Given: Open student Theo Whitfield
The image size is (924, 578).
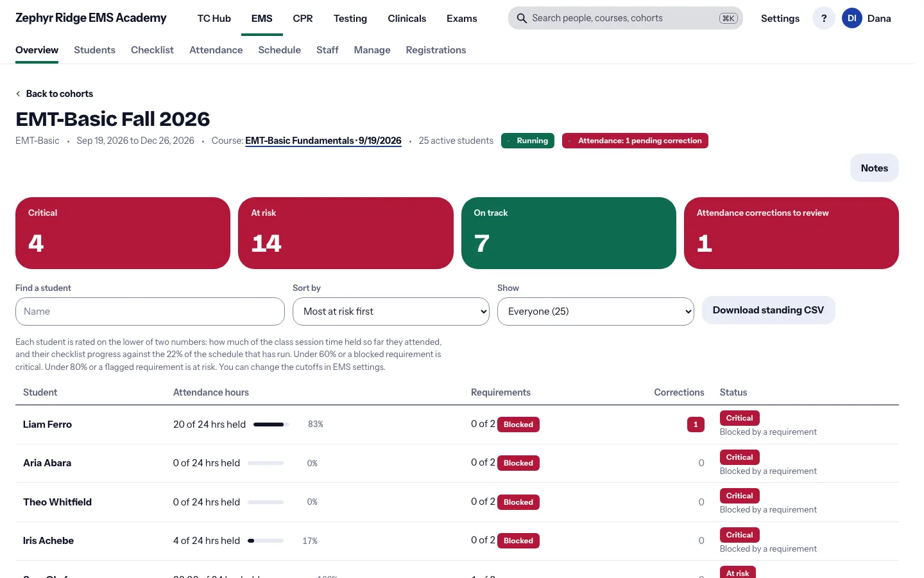Looking at the screenshot, I should (x=57, y=502).
